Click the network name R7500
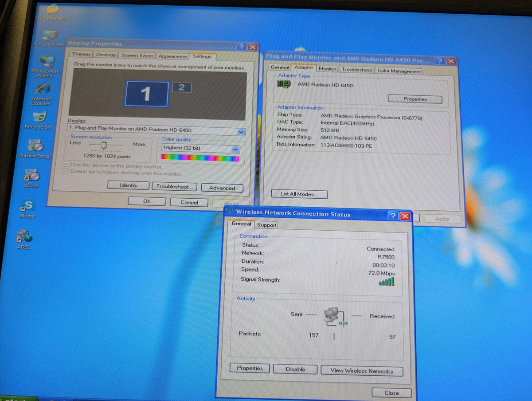Viewport: 532px width, 401px height. click(x=386, y=257)
